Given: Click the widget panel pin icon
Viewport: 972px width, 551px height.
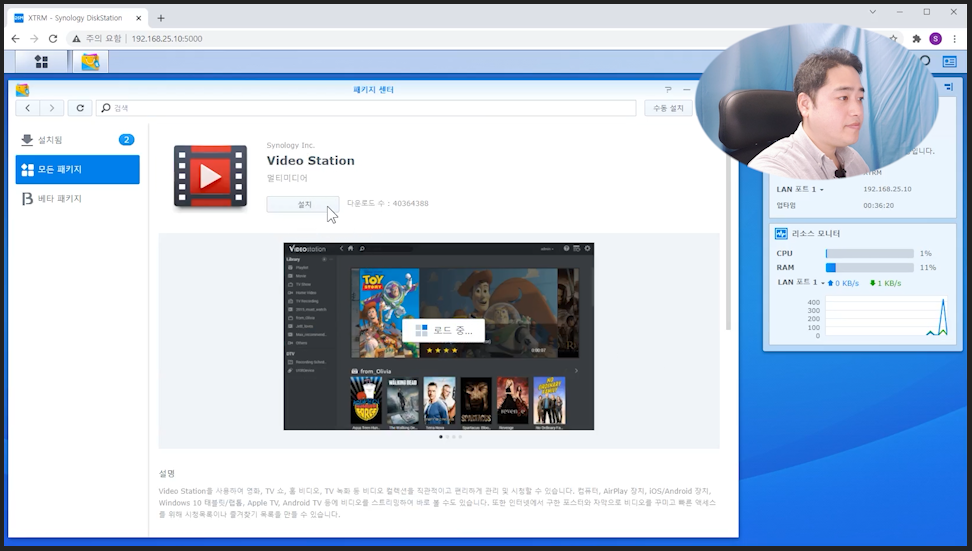Looking at the screenshot, I should point(949,87).
